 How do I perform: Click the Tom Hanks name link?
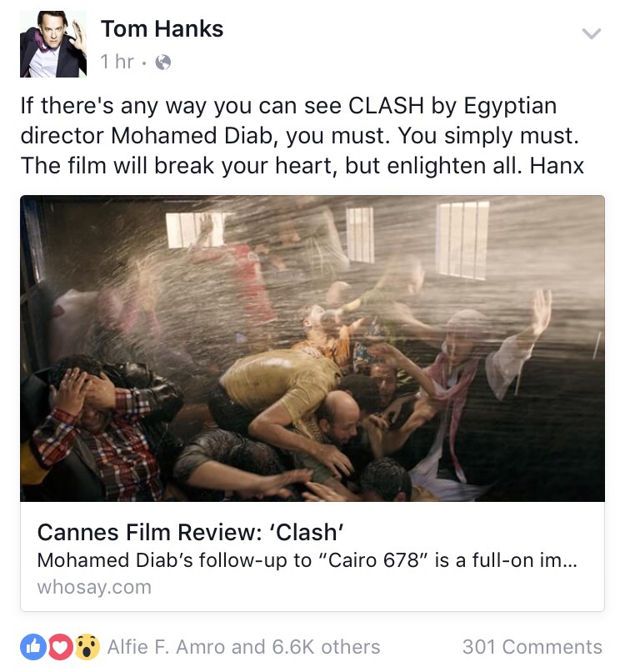162,29
